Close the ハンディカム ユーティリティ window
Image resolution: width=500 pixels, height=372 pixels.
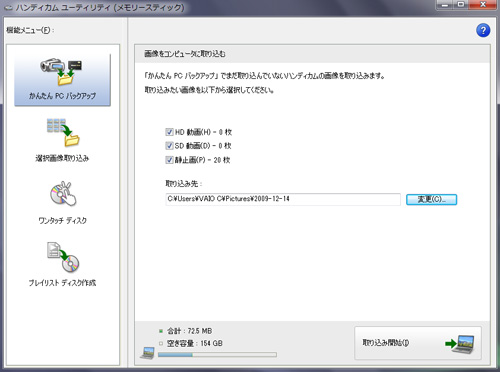(483, 5)
